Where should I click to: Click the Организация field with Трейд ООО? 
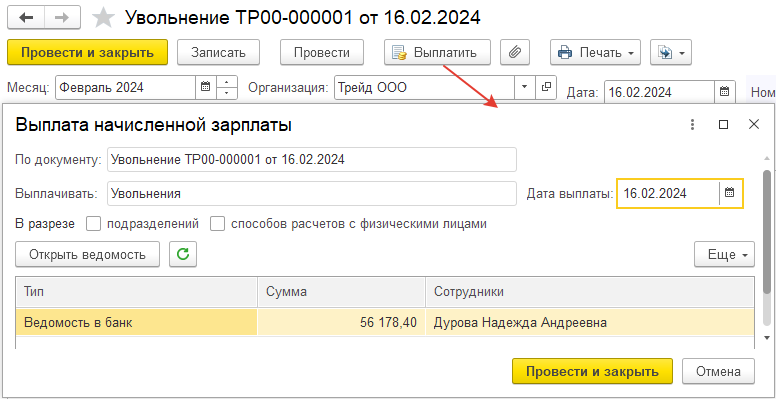pos(425,87)
